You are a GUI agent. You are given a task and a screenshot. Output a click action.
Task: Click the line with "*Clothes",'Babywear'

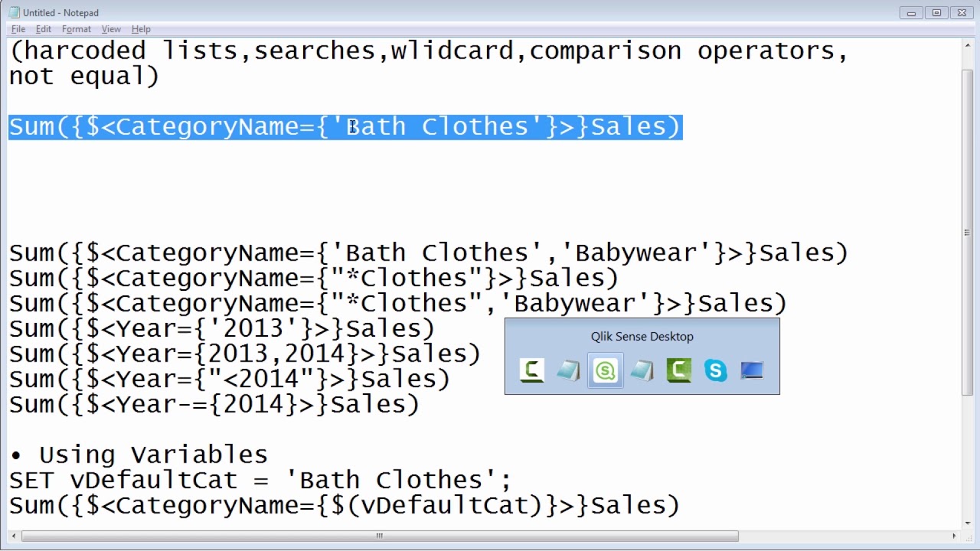(x=398, y=303)
